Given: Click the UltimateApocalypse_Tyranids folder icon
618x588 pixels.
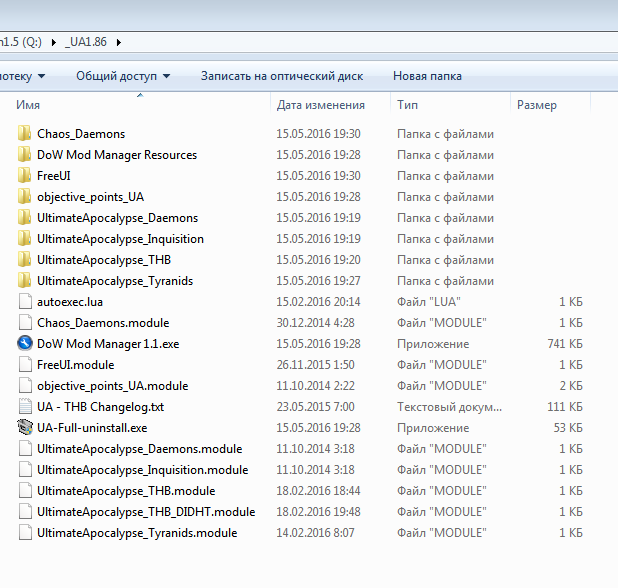Looking at the screenshot, I should click(24, 281).
